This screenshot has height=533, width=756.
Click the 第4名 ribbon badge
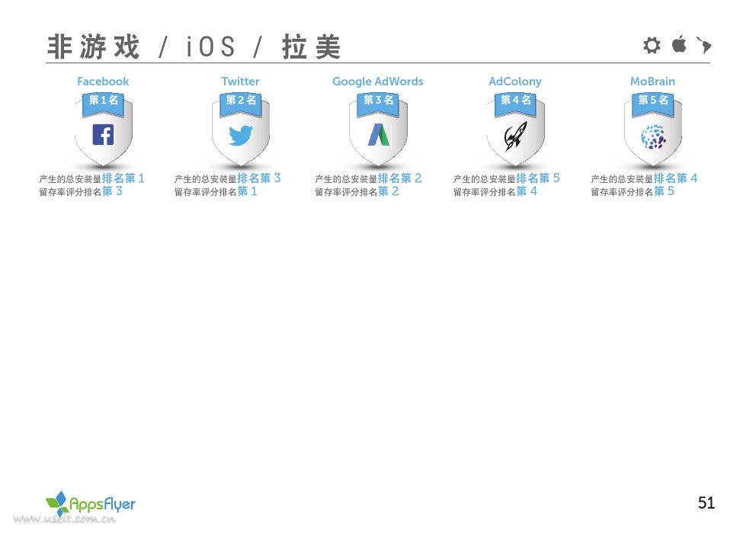515,103
